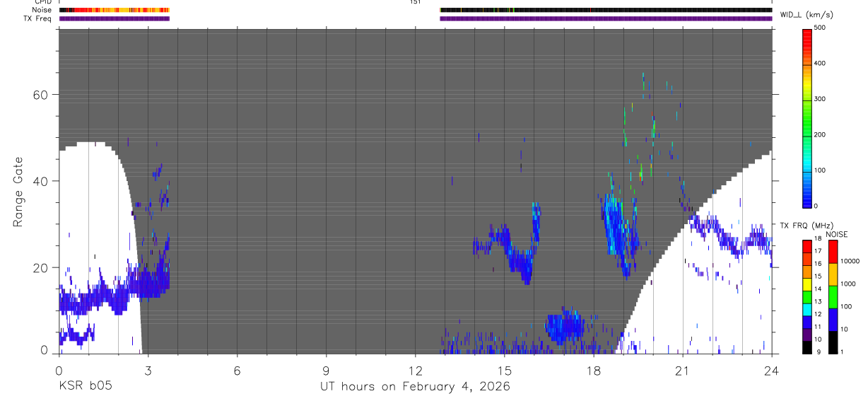Click the 'KSR b05' radar beam label
Viewport: 868px width, 401px height.
(84, 386)
